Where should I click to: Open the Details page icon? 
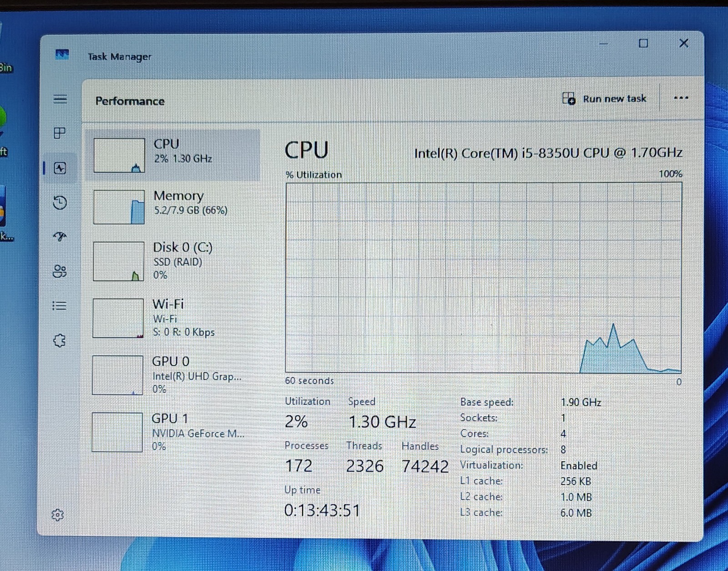[x=59, y=306]
